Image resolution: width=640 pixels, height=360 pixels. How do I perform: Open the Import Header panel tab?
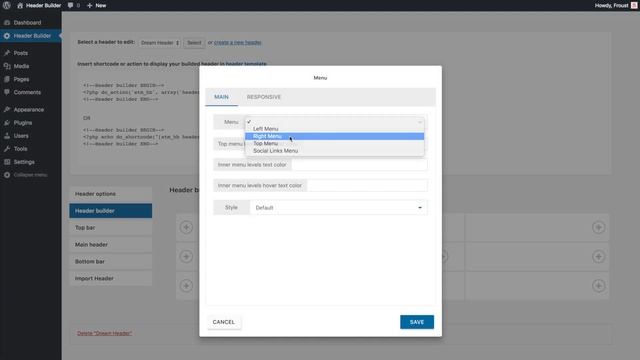click(111, 278)
